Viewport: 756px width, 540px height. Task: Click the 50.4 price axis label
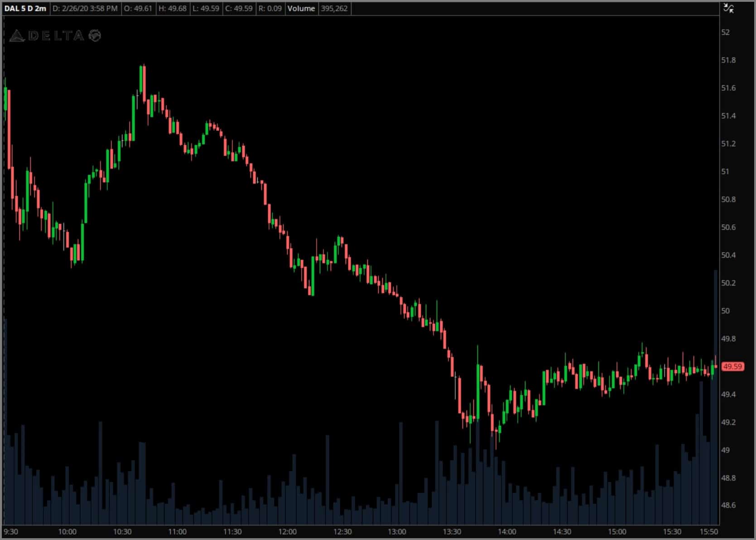[728, 256]
